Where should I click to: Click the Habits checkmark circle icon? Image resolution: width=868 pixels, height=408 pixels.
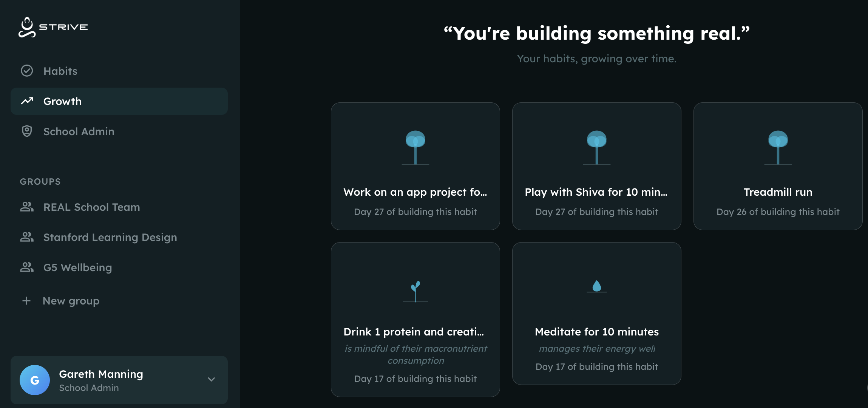pyautogui.click(x=27, y=71)
